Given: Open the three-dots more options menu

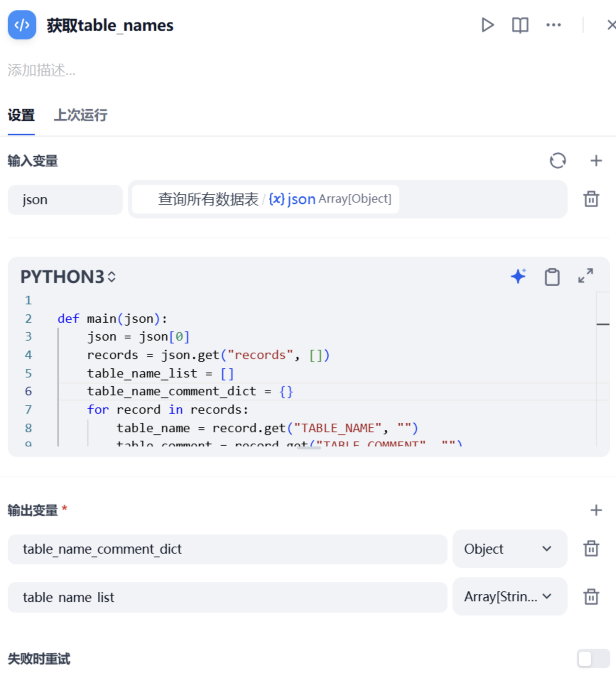Looking at the screenshot, I should [553, 25].
